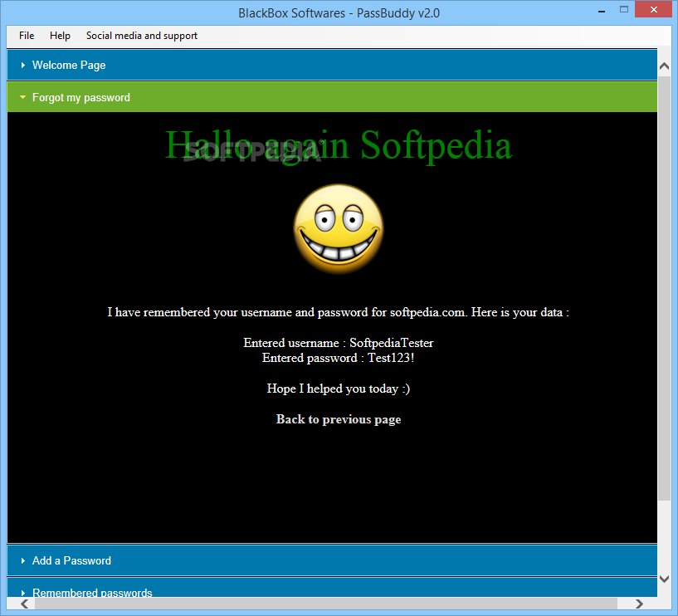Click the horizontal scrollbar thumb
Screen dimensions: 678x616
(326, 604)
